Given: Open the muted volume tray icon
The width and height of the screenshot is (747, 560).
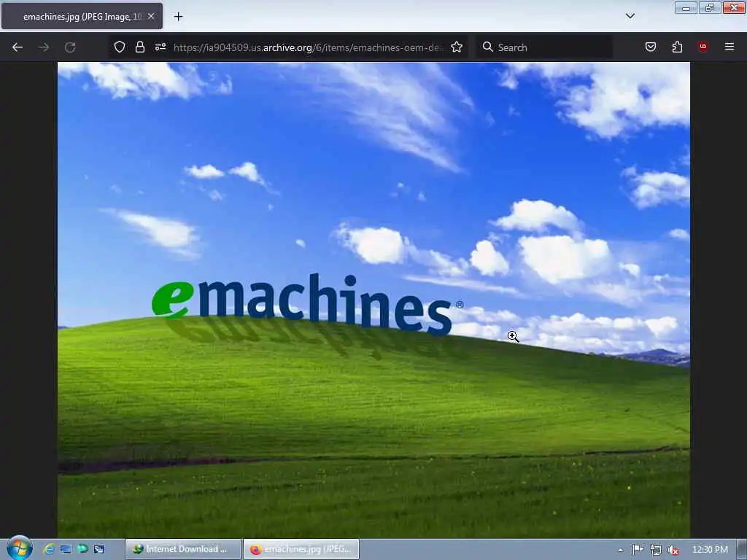Looking at the screenshot, I should coord(673,550).
